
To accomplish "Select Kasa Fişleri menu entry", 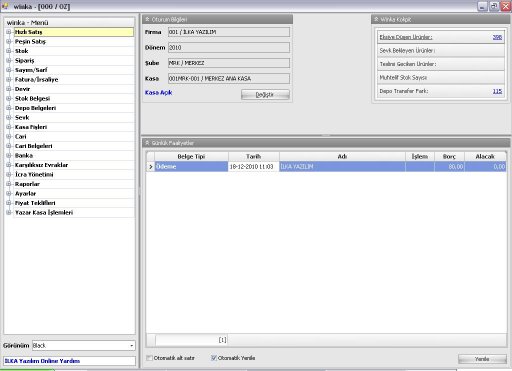I will [31, 127].
